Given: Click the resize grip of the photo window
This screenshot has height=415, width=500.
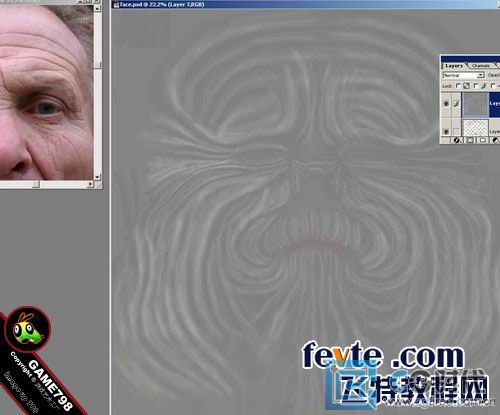Looking at the screenshot, I should tap(97, 184).
